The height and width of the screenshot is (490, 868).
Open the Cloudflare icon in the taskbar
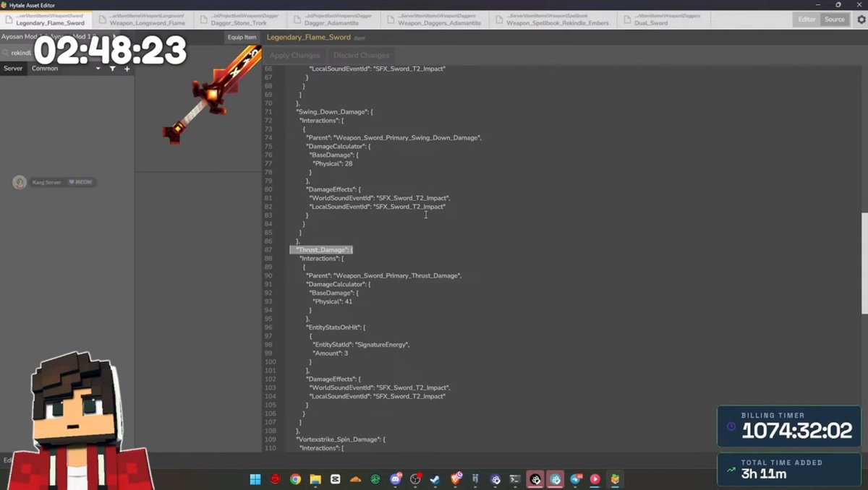tap(355, 478)
